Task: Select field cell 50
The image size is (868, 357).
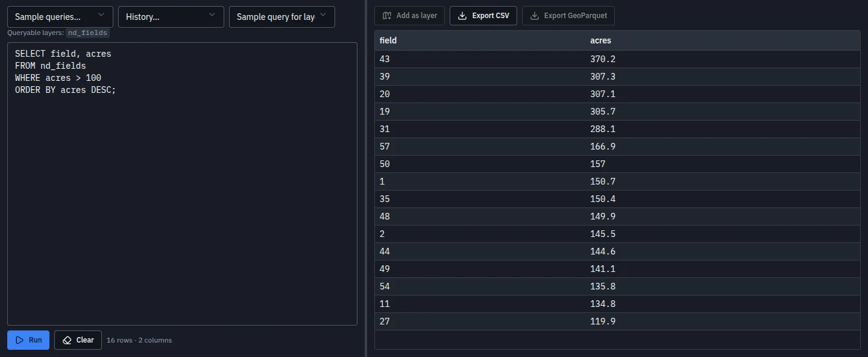Action: 480,164
